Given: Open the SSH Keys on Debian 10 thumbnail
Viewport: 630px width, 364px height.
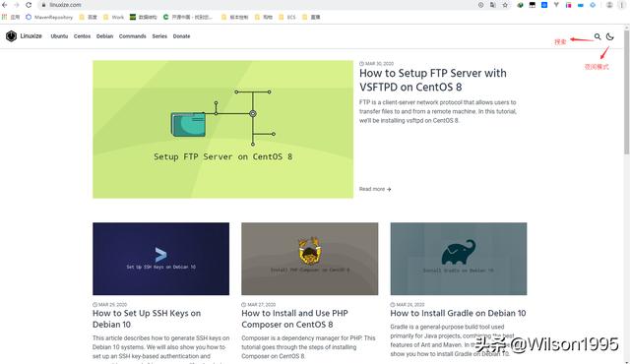Looking at the screenshot, I should [160, 259].
